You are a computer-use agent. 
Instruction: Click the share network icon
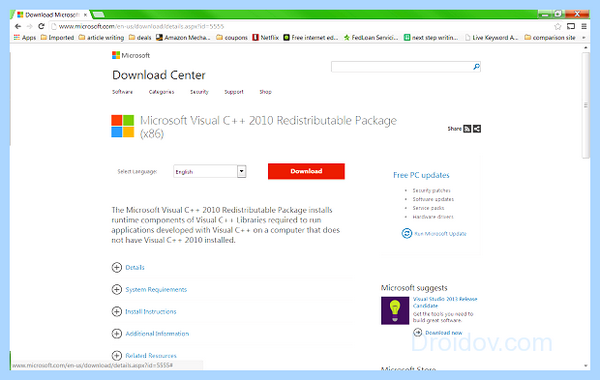(477, 129)
